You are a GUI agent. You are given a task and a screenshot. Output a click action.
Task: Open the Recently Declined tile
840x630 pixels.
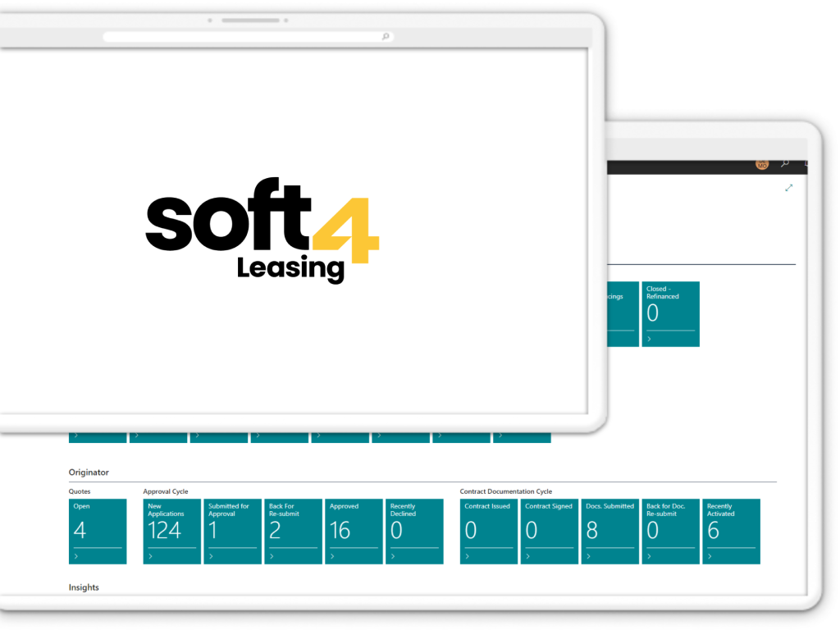(414, 531)
